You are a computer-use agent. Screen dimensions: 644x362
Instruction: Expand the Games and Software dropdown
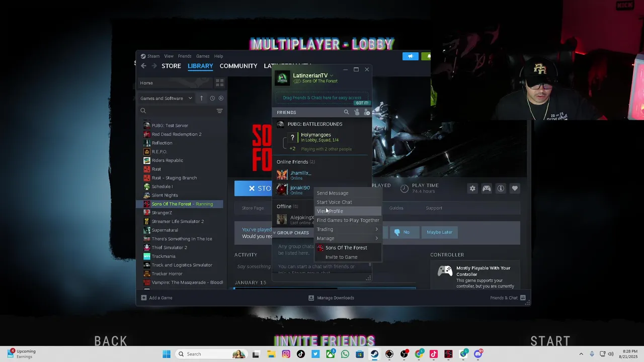click(x=166, y=98)
